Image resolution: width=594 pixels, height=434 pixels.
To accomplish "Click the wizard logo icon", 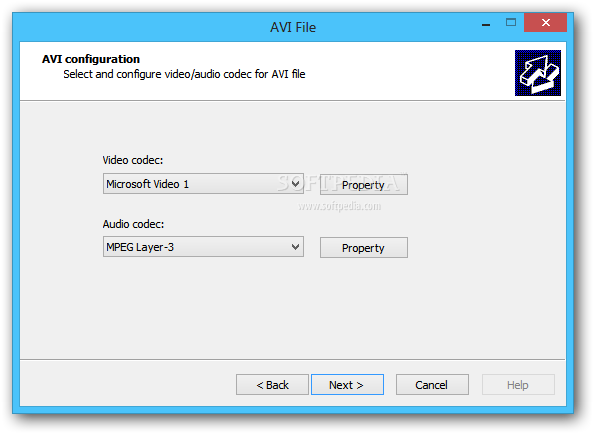I will click(538, 73).
